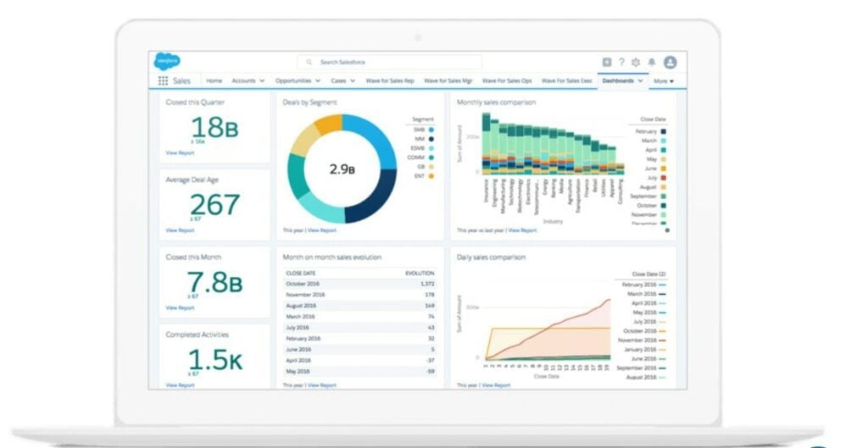The width and height of the screenshot is (868, 448).
Task: Open View Report under Average Deal Age
Action: click(x=180, y=230)
